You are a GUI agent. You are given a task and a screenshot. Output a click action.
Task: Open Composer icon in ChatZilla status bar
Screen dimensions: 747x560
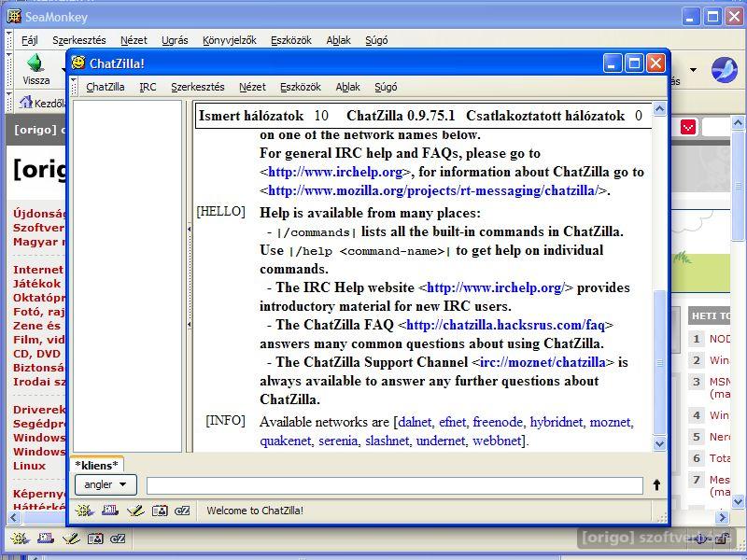[x=135, y=511]
